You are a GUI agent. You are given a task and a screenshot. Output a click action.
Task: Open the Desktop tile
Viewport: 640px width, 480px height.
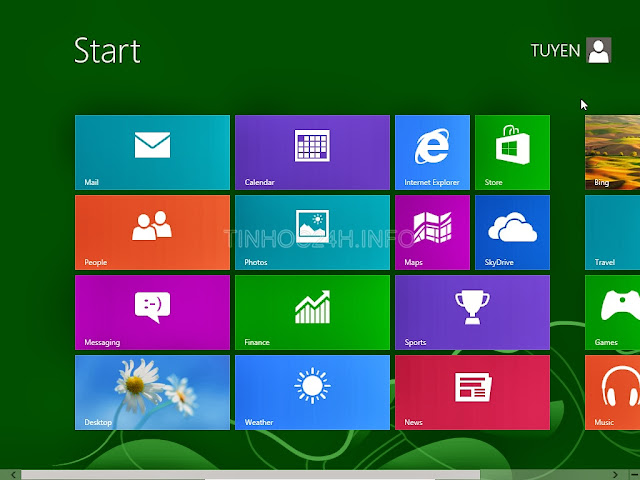(x=152, y=392)
